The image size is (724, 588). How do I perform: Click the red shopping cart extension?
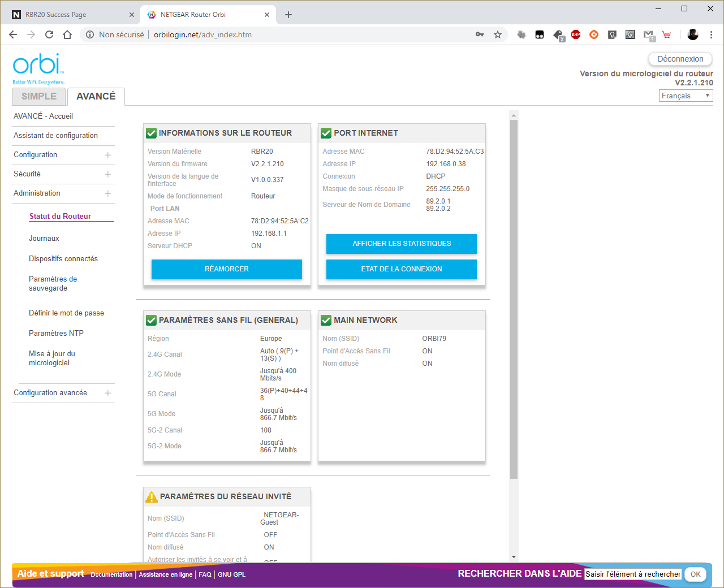667,34
